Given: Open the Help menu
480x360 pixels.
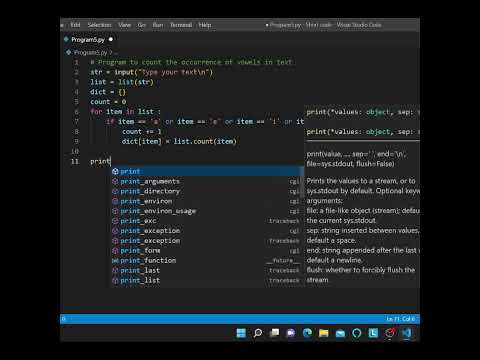Looking at the screenshot, I should (x=205, y=25).
